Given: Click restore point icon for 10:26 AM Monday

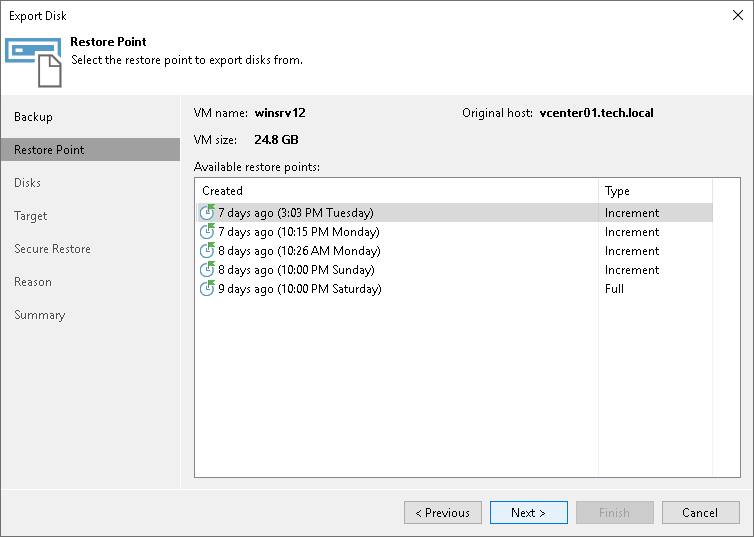Looking at the screenshot, I should coord(207,251).
